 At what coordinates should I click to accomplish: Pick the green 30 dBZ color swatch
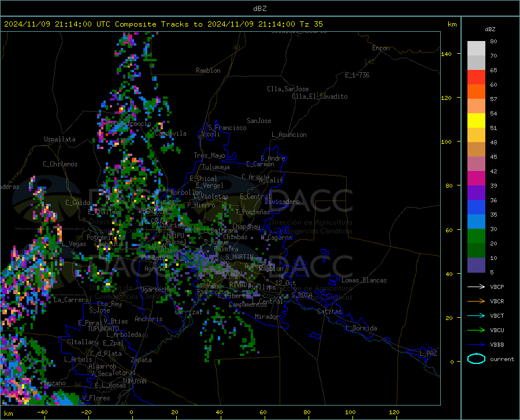click(476, 236)
